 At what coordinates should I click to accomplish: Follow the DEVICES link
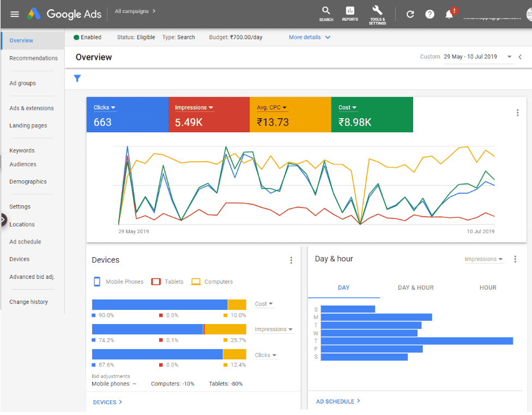click(x=107, y=402)
